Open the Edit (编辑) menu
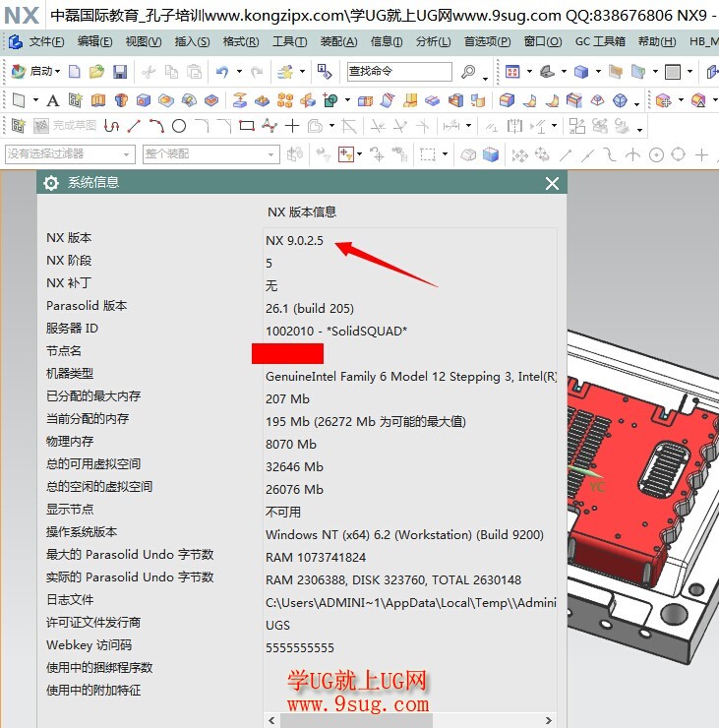719x728 pixels. pyautogui.click(x=94, y=41)
